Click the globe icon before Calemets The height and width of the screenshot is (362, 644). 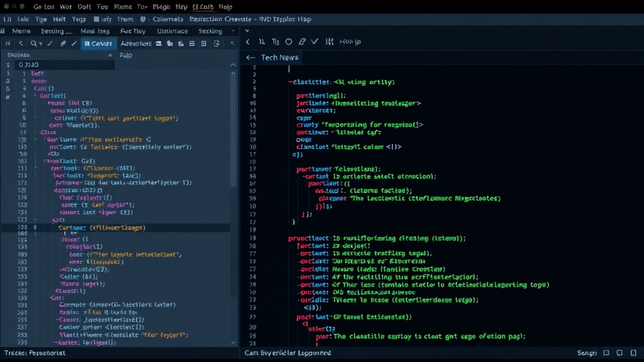point(143,19)
